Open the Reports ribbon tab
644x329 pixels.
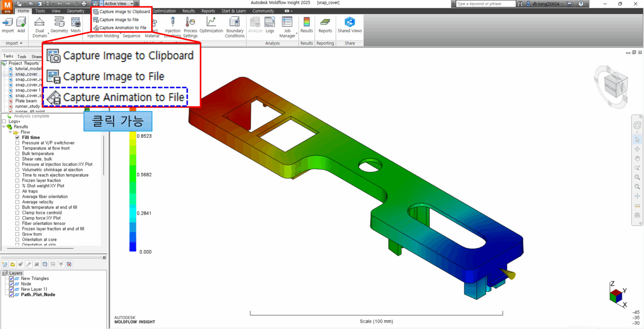click(x=208, y=11)
